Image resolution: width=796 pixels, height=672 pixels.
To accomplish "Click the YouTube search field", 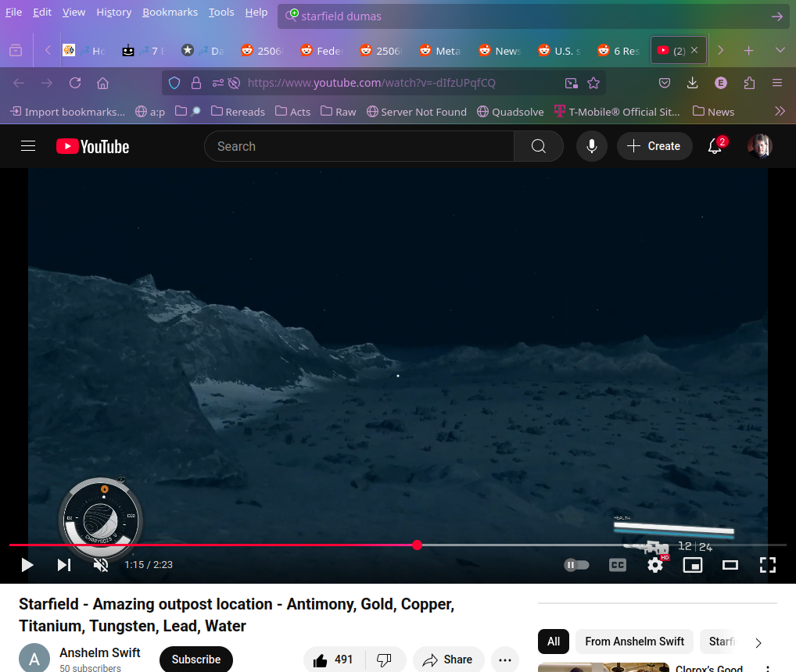I will click(360, 146).
